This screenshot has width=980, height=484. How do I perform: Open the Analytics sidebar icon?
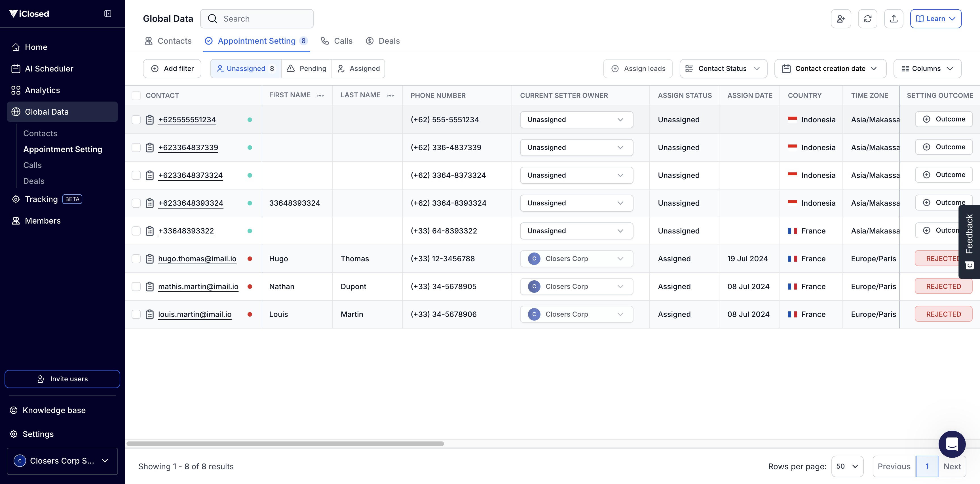16,90
